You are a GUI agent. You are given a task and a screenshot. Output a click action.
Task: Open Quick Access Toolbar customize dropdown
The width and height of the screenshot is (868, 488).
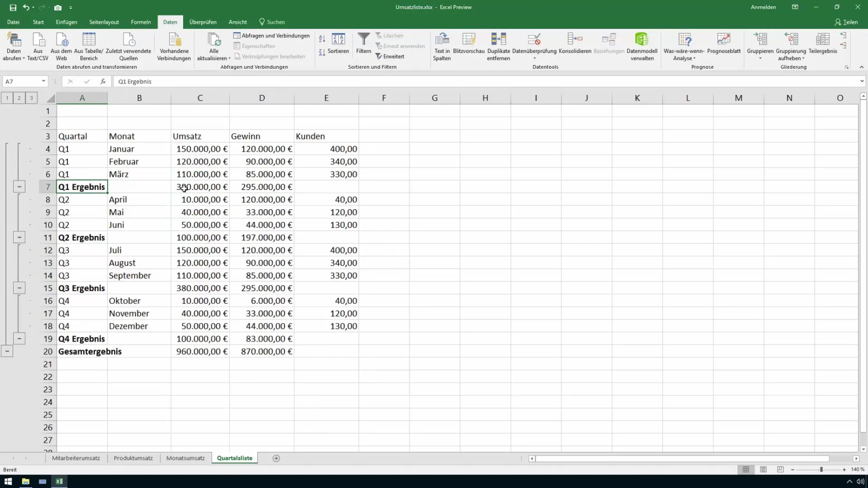coord(71,8)
